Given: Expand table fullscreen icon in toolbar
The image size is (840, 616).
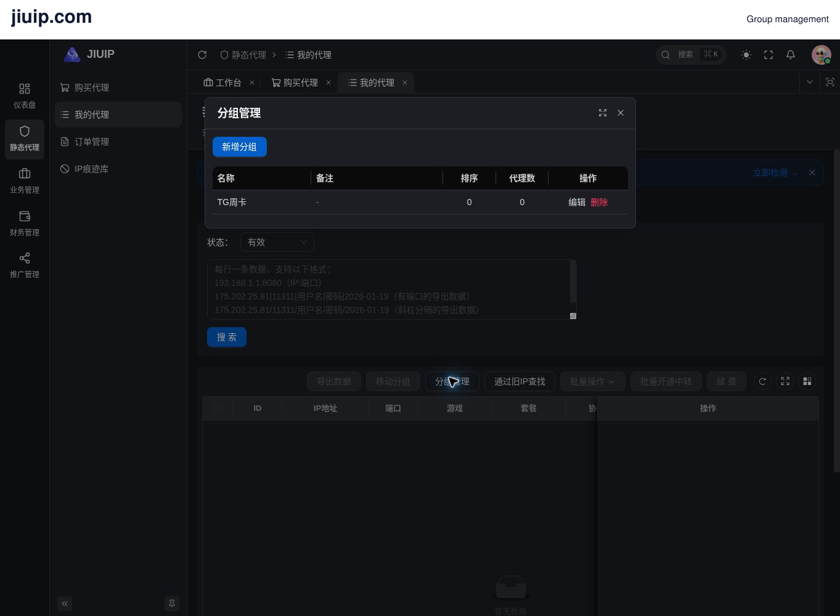Looking at the screenshot, I should tap(785, 381).
